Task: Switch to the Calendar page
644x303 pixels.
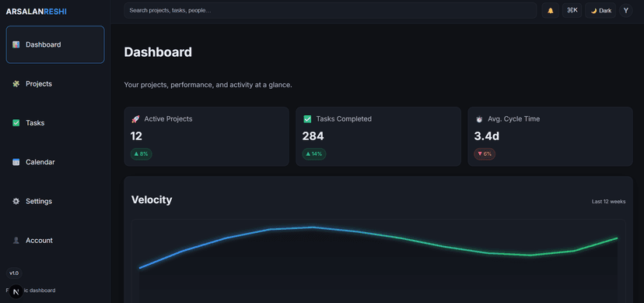Action: pyautogui.click(x=55, y=162)
